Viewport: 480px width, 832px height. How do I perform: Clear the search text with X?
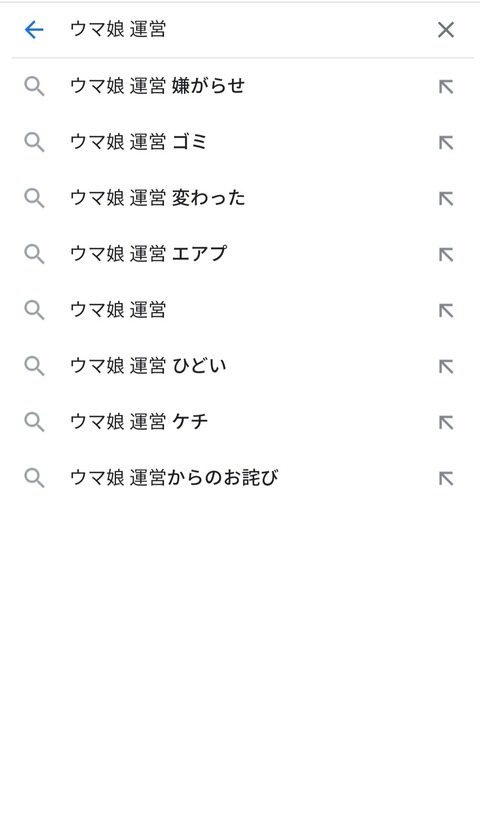point(446,30)
